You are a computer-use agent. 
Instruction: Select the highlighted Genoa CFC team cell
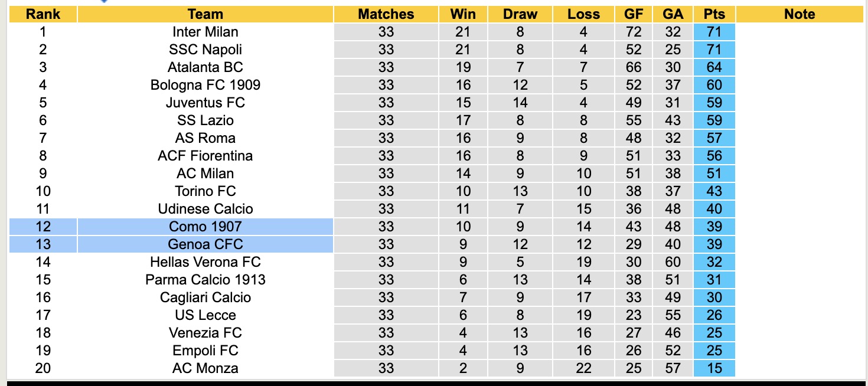tap(205, 244)
